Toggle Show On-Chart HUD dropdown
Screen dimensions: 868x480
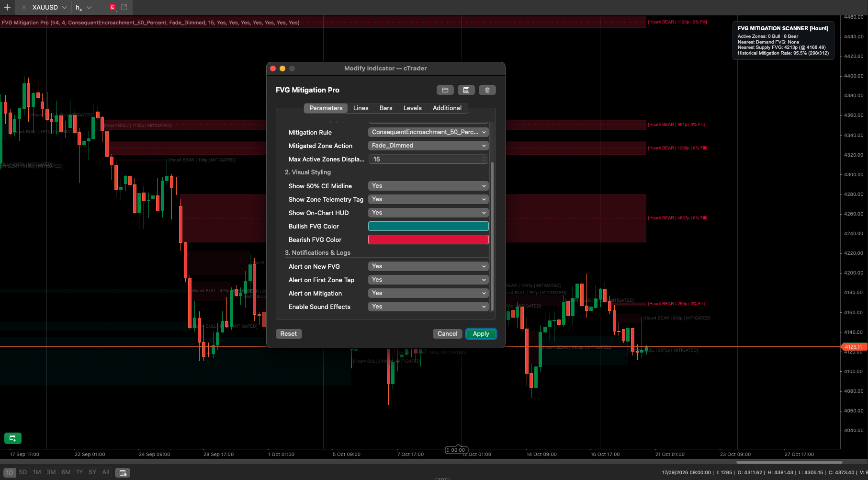(x=428, y=213)
